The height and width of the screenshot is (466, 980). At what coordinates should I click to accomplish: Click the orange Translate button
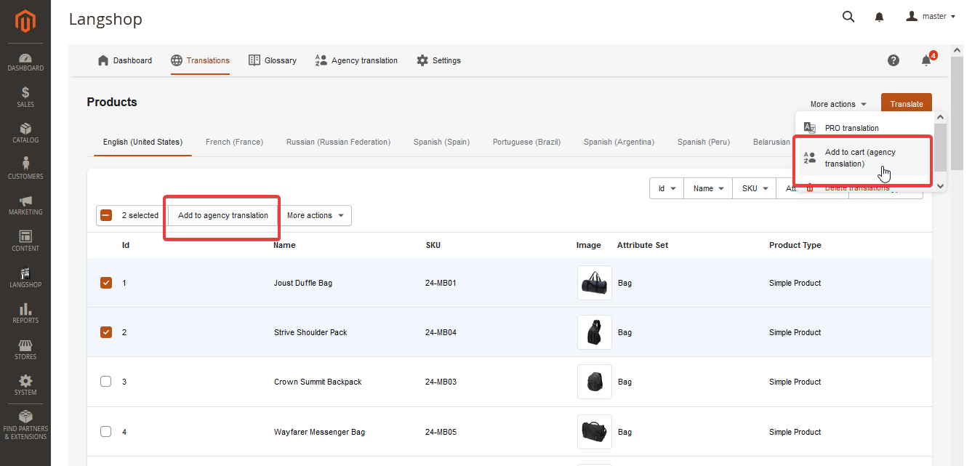906,104
